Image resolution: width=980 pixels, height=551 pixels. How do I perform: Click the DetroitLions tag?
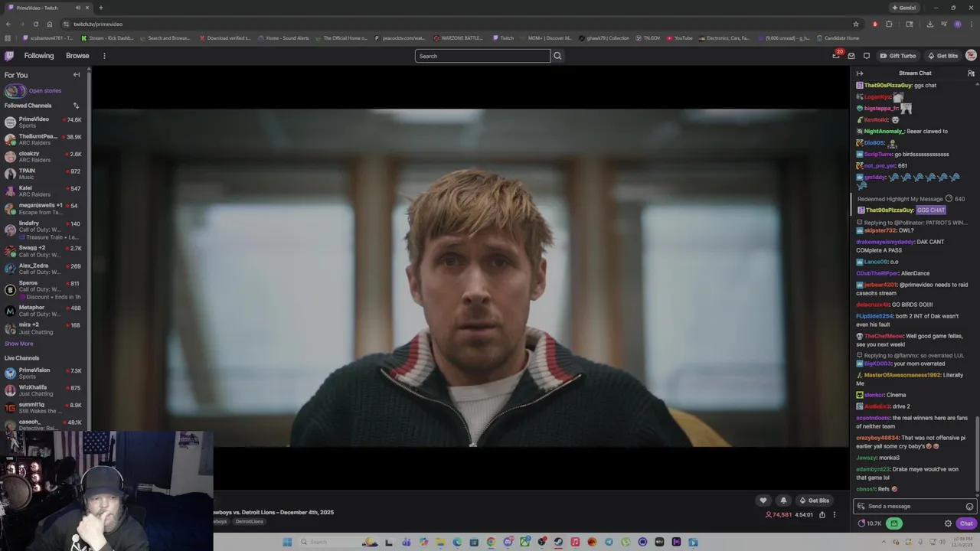click(249, 521)
